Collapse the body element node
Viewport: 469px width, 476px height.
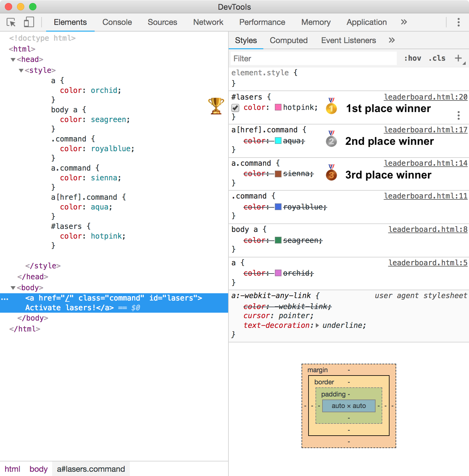tap(13, 288)
